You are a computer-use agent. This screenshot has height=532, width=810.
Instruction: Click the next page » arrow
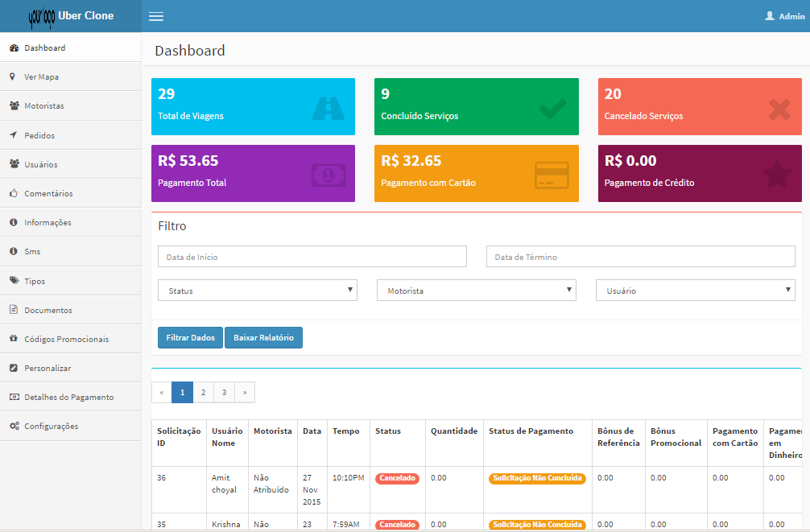pyautogui.click(x=245, y=392)
